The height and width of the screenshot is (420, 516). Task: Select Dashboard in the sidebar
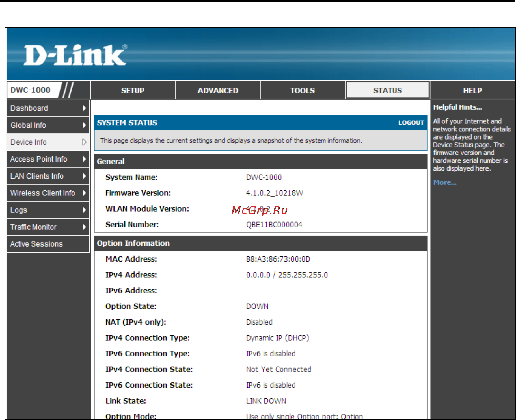coord(48,108)
